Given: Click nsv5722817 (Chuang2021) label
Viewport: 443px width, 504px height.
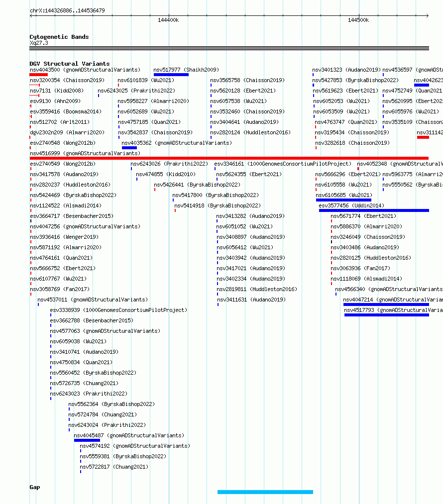Looking at the screenshot, I should point(114,467).
